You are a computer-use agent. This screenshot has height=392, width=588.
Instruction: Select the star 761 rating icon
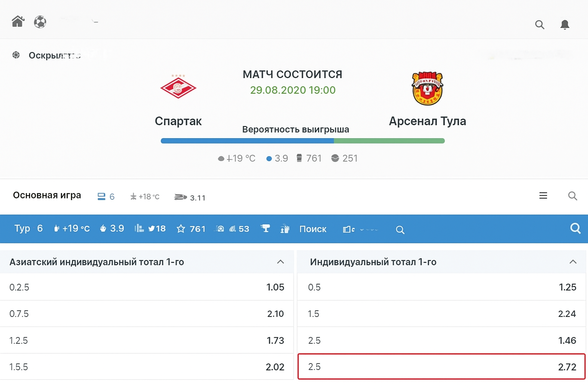pyautogui.click(x=190, y=229)
